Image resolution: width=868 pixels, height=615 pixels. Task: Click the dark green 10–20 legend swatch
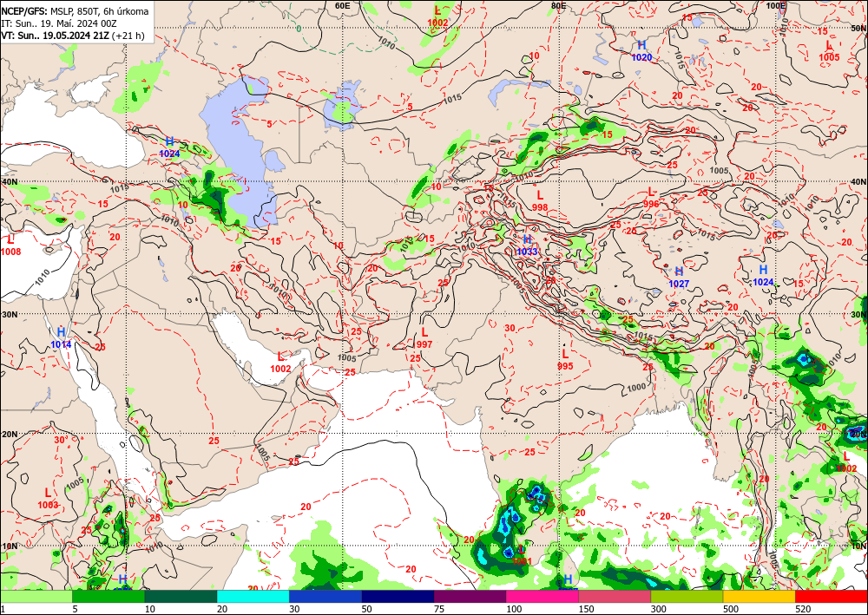[181, 597]
